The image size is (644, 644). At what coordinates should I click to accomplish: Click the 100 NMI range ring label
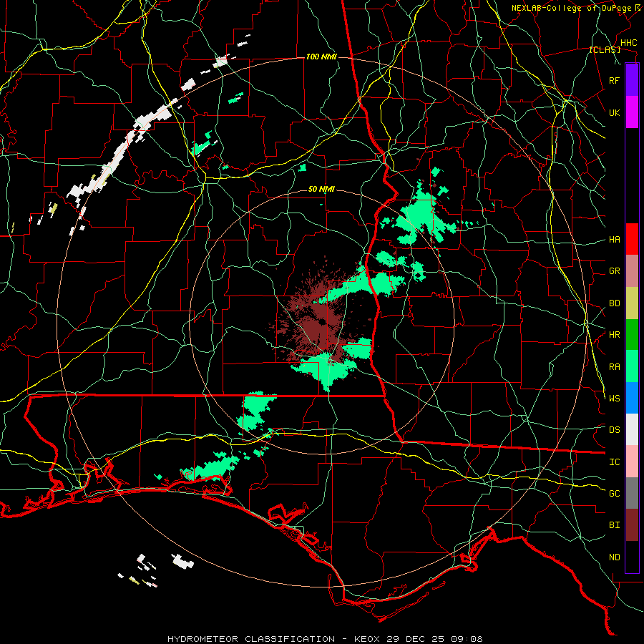click(x=321, y=57)
